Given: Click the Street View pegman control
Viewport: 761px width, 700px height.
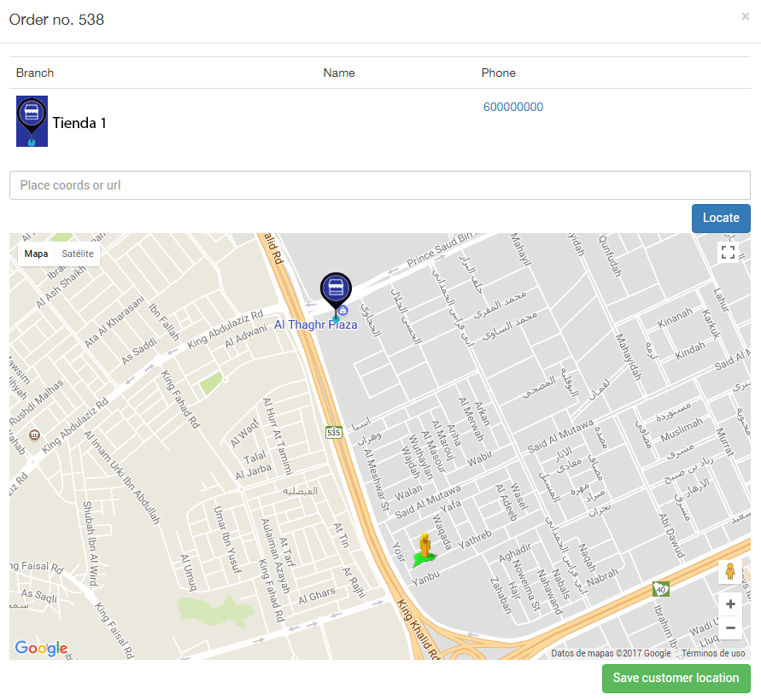Looking at the screenshot, I should point(730,571).
